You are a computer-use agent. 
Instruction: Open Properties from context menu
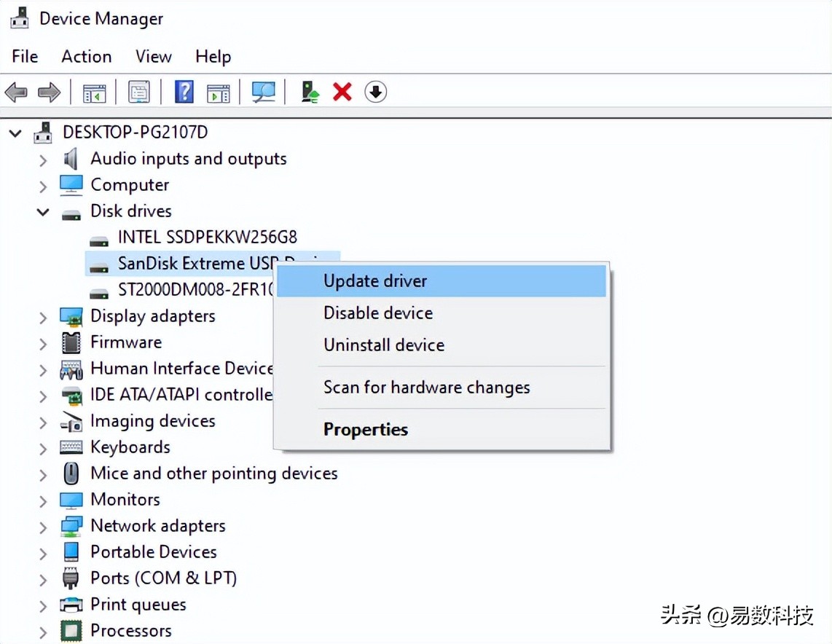[x=441, y=429]
